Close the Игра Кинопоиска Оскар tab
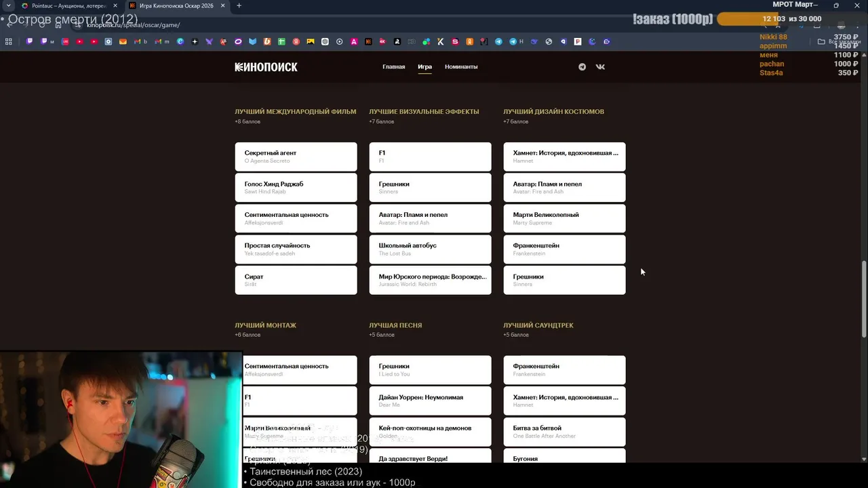The height and width of the screenshot is (488, 868). click(223, 5)
